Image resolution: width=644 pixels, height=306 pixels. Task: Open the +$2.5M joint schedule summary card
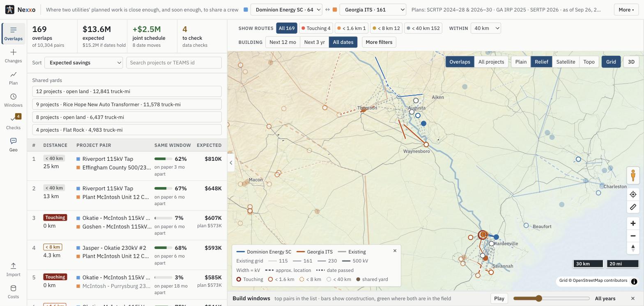(152, 37)
